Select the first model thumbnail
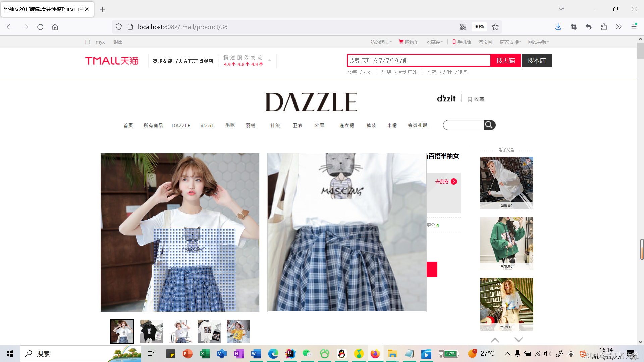 click(x=122, y=331)
